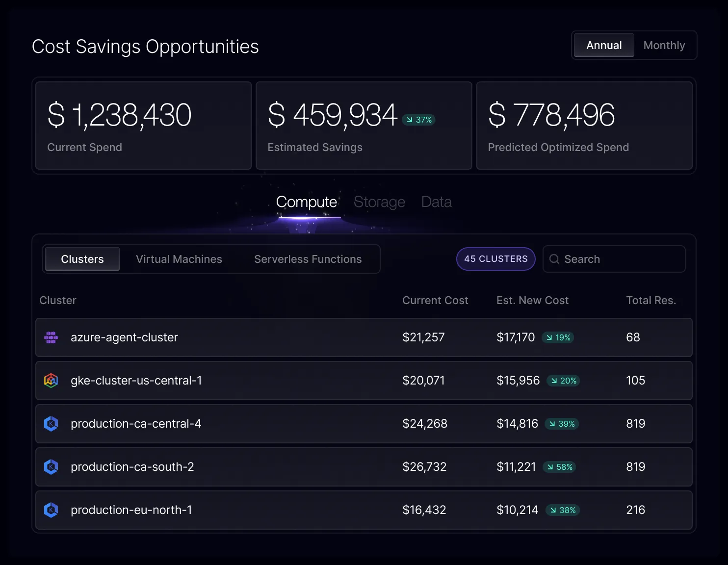This screenshot has height=565, width=728.
Task: Select the Serverless Functions segment
Action: [x=308, y=259]
